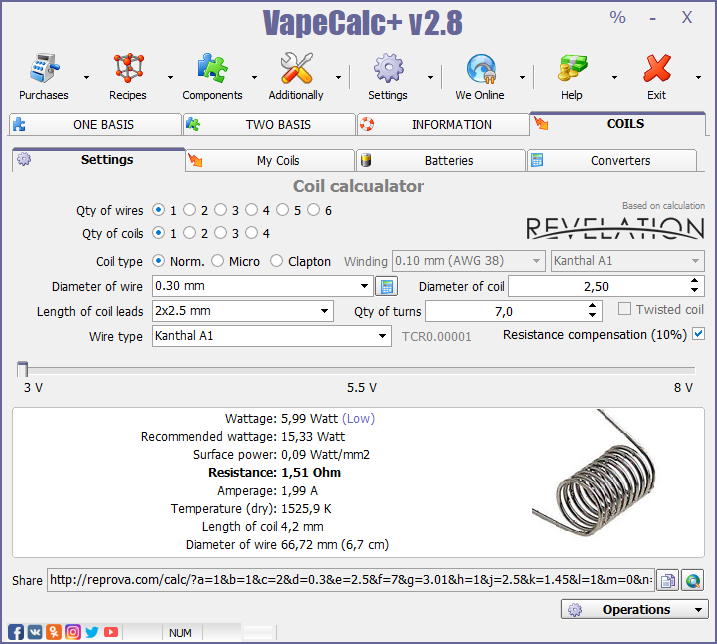Click the red Exit cross icon
The height and width of the screenshot is (644, 717).
pos(657,68)
